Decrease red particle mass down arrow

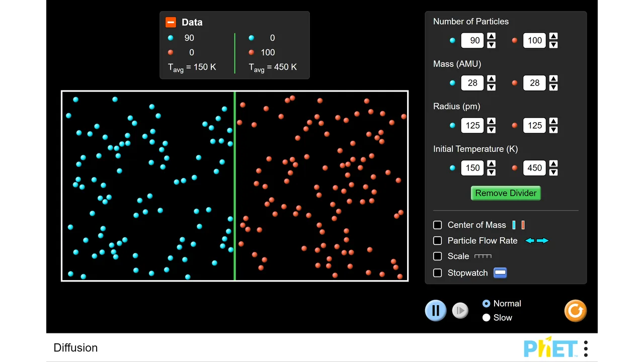pyautogui.click(x=553, y=87)
